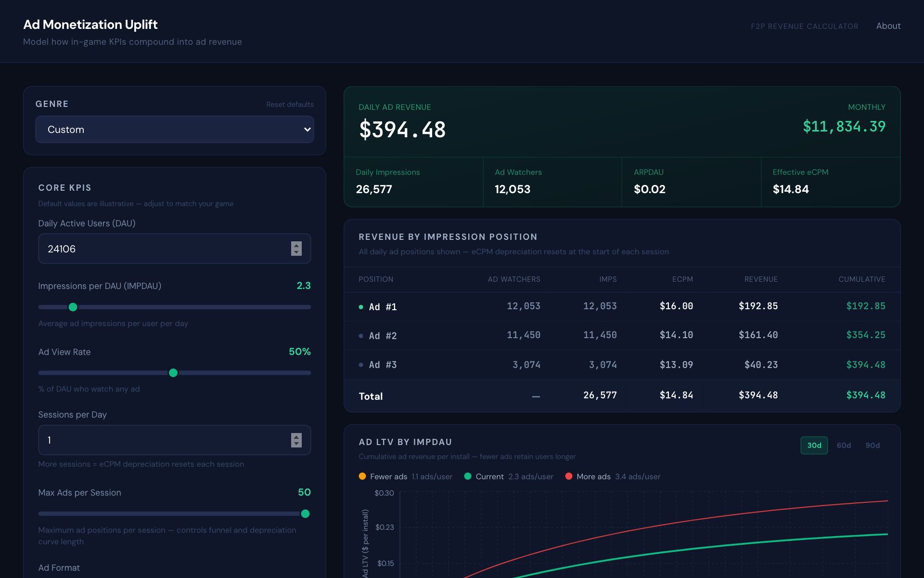The width and height of the screenshot is (924, 578).
Task: Click the ECPM column header
Action: [x=682, y=279]
